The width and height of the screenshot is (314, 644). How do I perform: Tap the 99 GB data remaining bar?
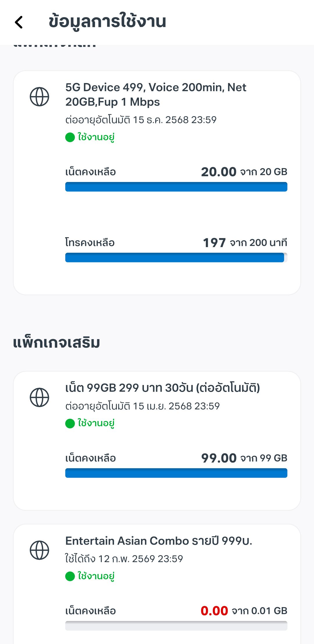176,473
